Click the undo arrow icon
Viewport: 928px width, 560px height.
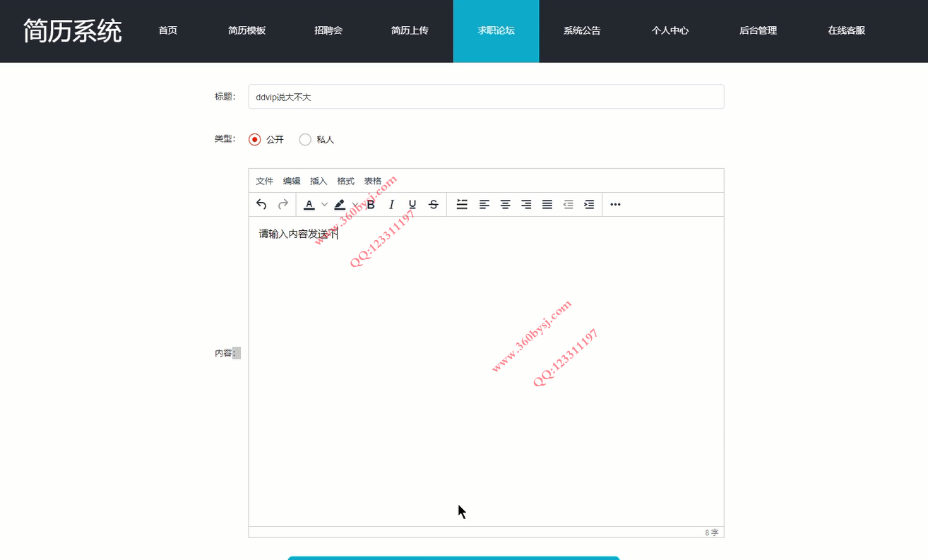point(261,204)
